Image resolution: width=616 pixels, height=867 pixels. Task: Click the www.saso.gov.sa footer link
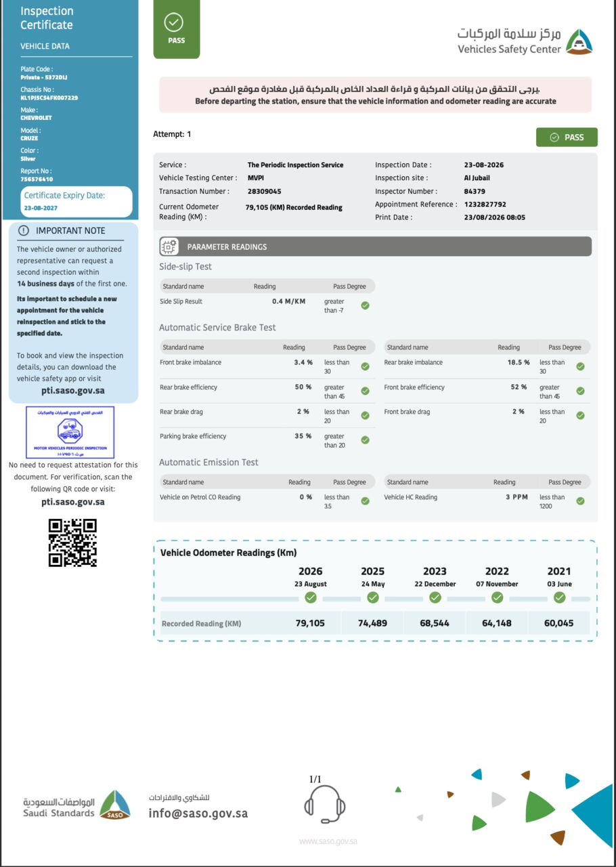pyautogui.click(x=328, y=841)
